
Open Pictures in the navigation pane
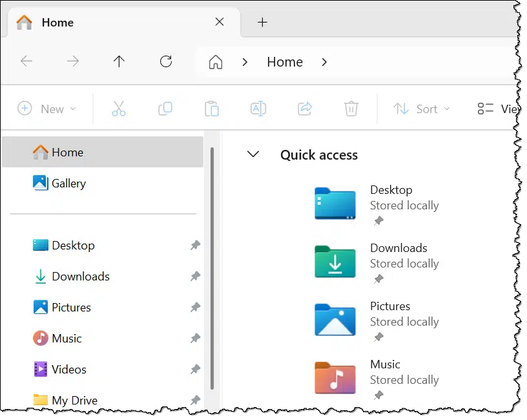(103, 308)
